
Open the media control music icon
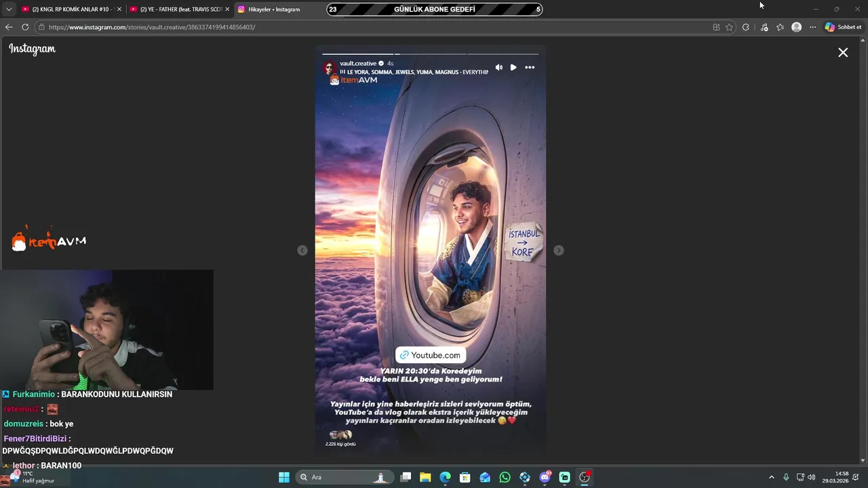(x=764, y=27)
